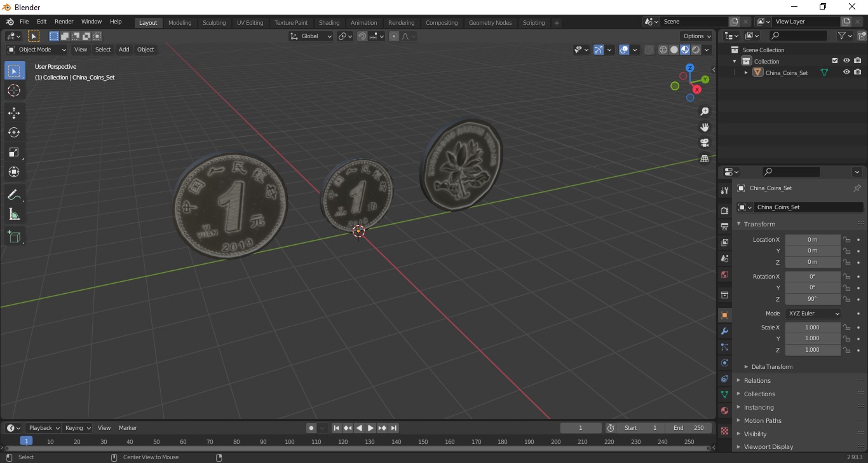This screenshot has width=868, height=463.
Task: Click the End frame 250 field
Action: pos(689,428)
